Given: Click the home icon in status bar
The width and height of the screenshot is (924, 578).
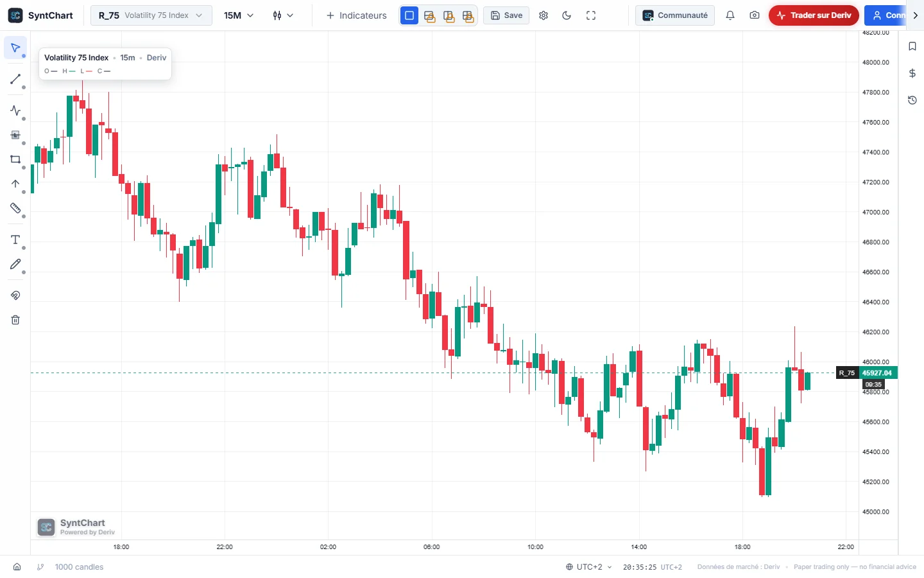Looking at the screenshot, I should (17, 567).
